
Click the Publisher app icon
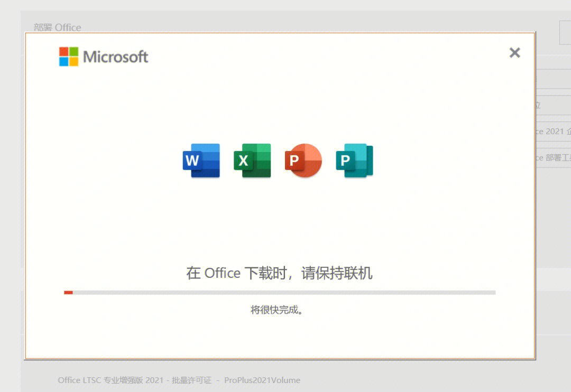pyautogui.click(x=354, y=161)
